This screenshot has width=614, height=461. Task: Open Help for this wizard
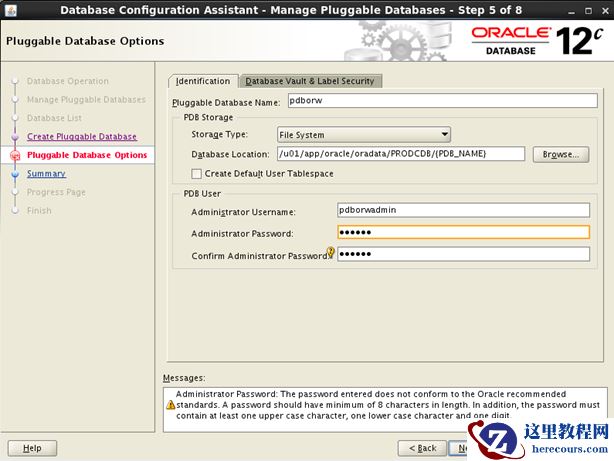tap(32, 448)
